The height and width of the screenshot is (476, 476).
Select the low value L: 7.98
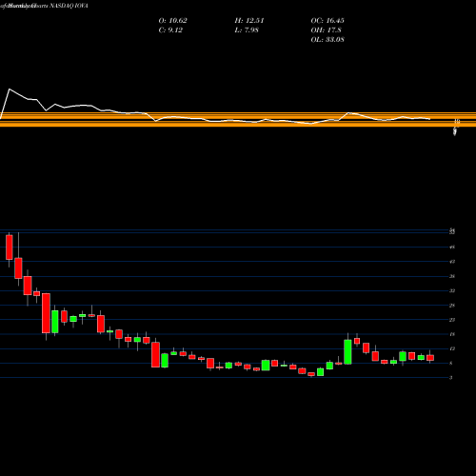(x=247, y=30)
